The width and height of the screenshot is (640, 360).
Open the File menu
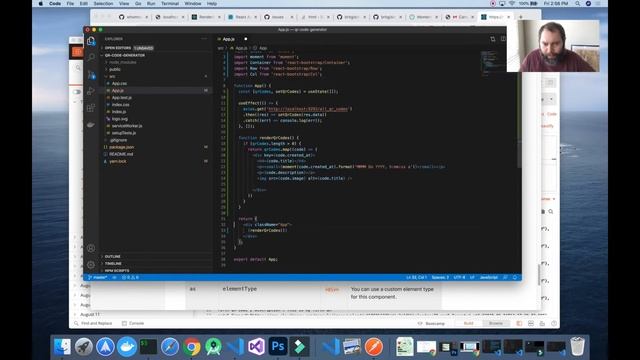pyautogui.click(x=70, y=4)
